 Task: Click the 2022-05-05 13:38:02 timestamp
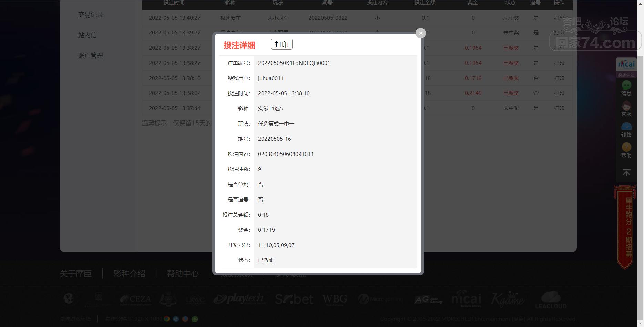tap(175, 93)
